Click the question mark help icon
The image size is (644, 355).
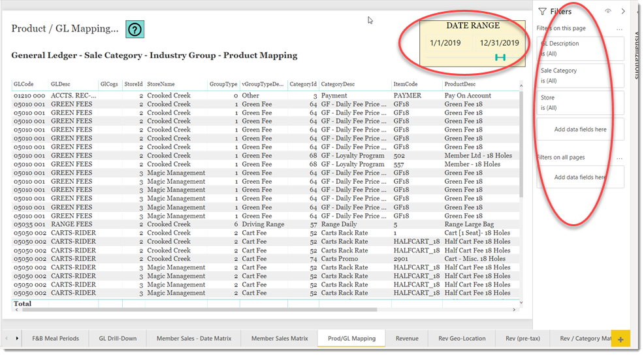pyautogui.click(x=135, y=29)
